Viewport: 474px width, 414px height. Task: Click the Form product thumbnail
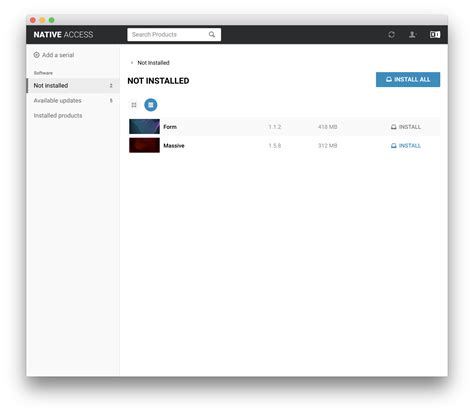(x=144, y=127)
